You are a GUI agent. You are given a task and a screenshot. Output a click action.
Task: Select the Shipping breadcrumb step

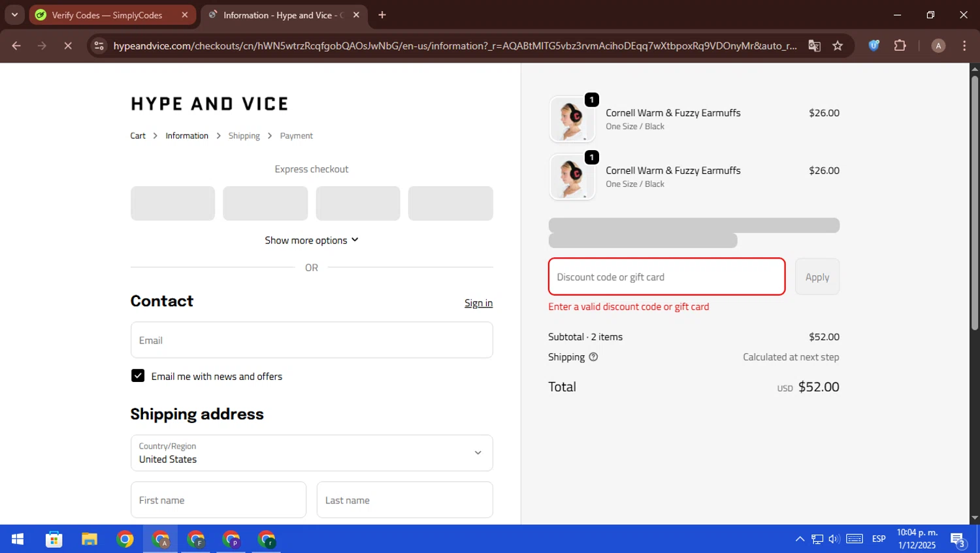[x=244, y=136]
